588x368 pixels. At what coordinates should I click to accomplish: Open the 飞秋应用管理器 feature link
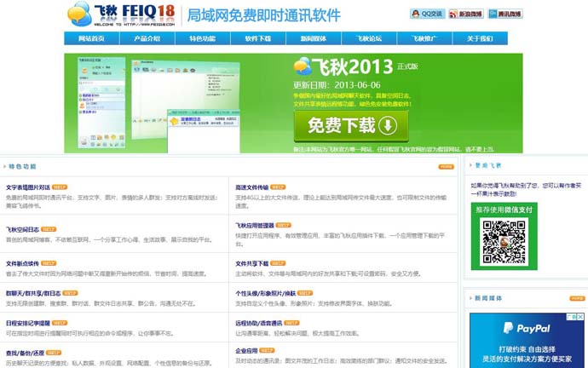[x=255, y=226]
